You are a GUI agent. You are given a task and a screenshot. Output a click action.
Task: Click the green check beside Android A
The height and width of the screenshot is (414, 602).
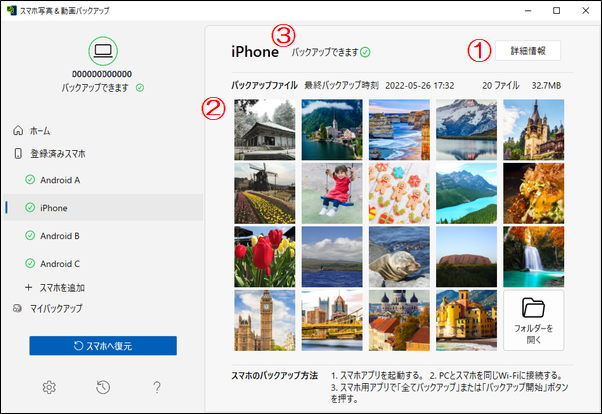(30, 179)
